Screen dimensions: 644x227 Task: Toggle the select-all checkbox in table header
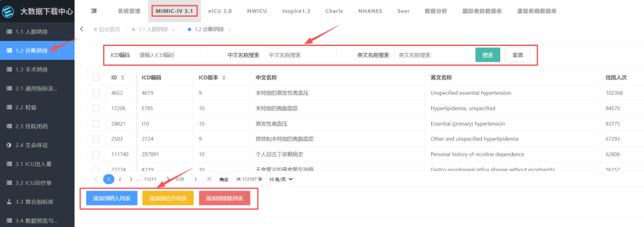click(x=96, y=77)
